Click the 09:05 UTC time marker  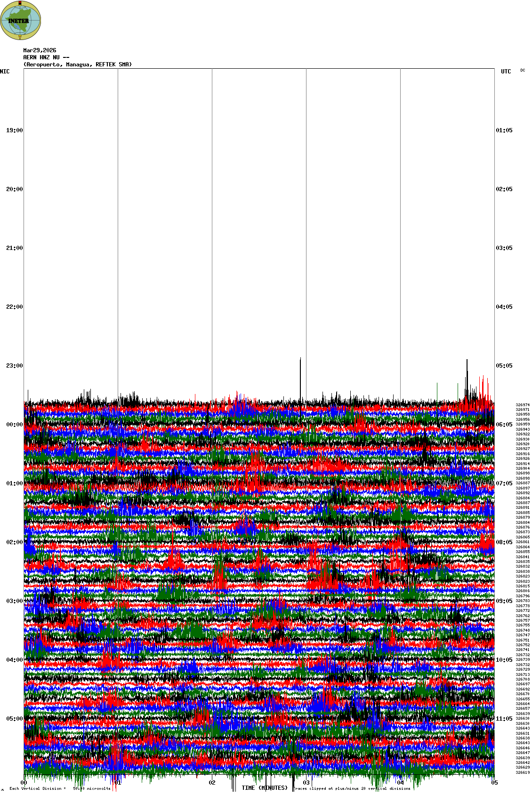504,601
